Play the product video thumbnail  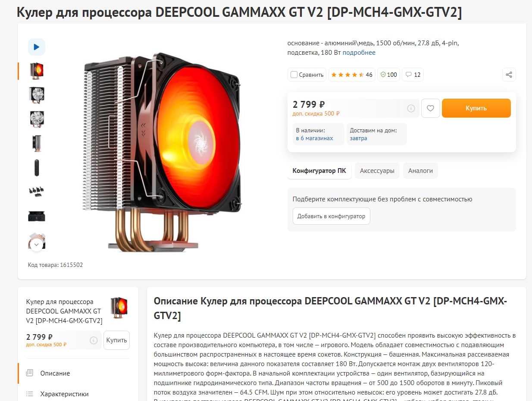pyautogui.click(x=37, y=47)
